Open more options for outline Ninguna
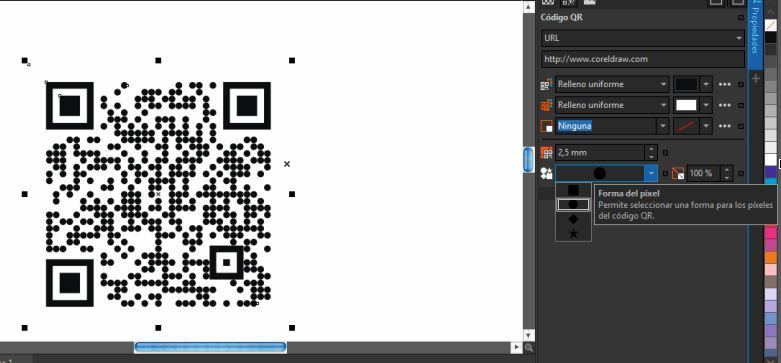The image size is (781, 363). coord(725,126)
